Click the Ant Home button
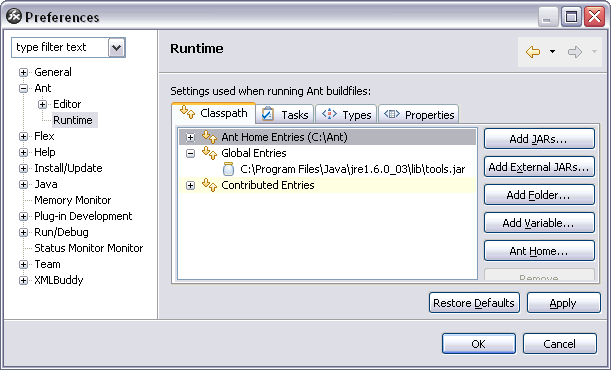Image resolution: width=611 pixels, height=370 pixels. pos(539,251)
